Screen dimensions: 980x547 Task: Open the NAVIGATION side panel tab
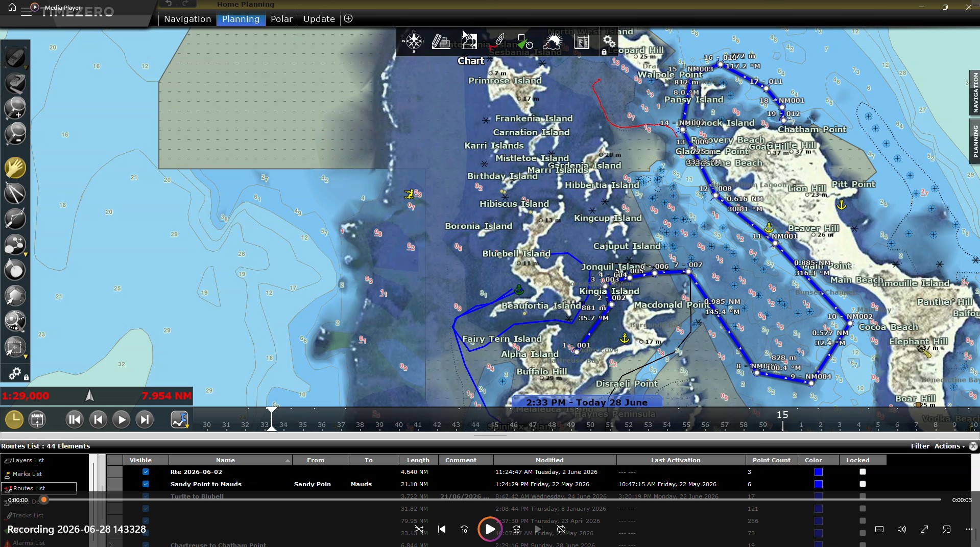click(x=975, y=92)
